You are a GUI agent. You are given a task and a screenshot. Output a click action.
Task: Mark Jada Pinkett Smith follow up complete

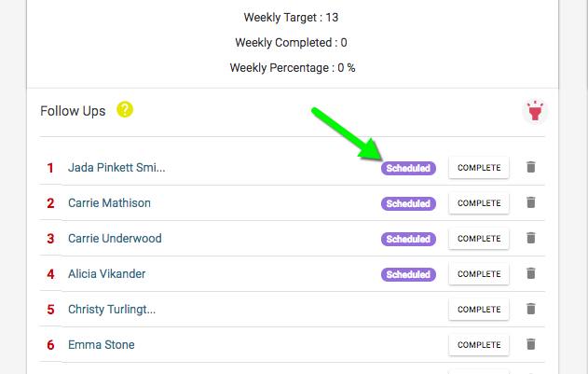(x=479, y=168)
